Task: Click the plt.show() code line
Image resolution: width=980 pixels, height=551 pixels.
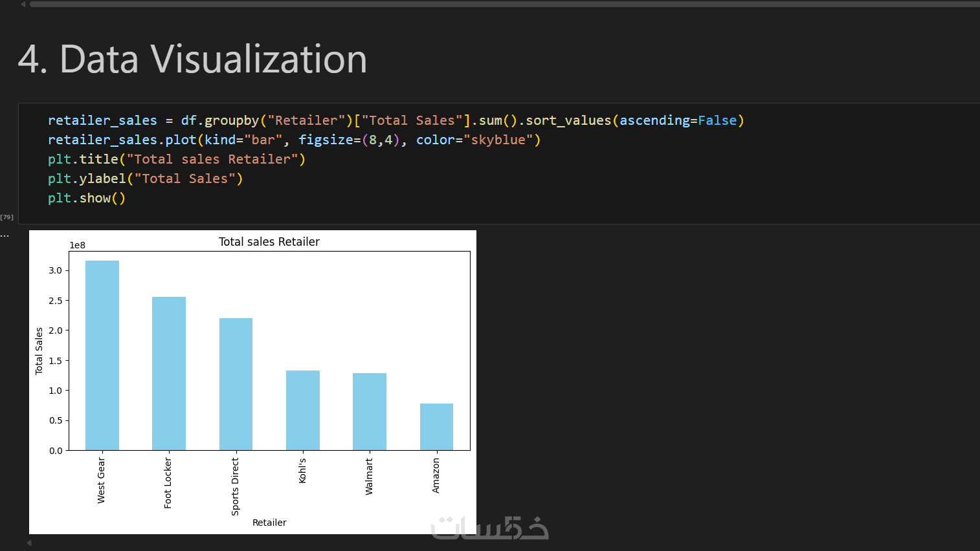Action: tap(87, 198)
